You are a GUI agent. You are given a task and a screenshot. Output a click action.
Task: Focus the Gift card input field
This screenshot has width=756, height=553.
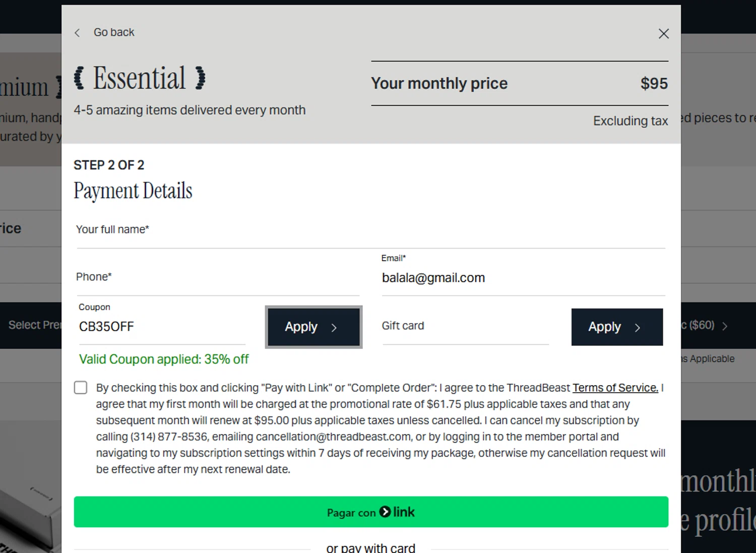[x=465, y=327]
